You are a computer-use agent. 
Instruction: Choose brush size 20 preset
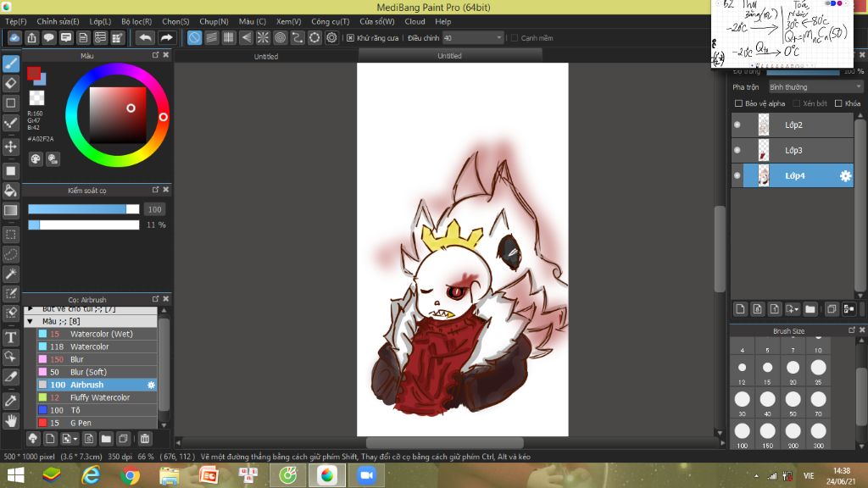793,371
